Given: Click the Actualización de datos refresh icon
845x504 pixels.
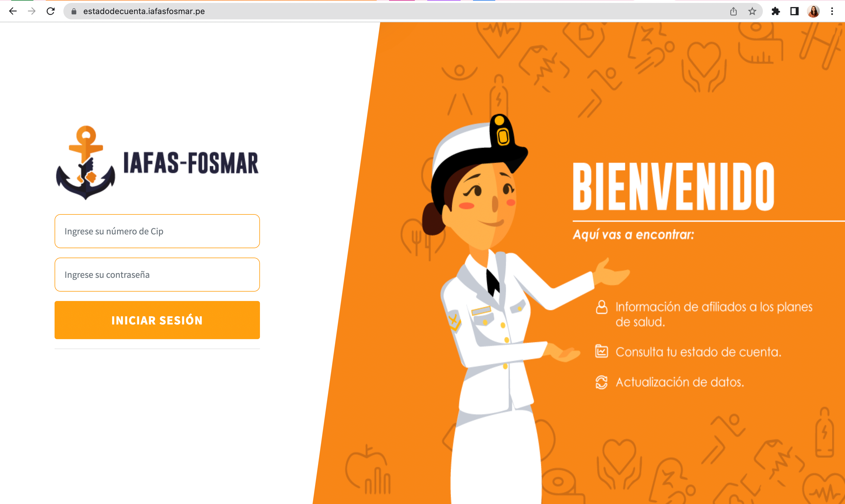Looking at the screenshot, I should click(601, 383).
